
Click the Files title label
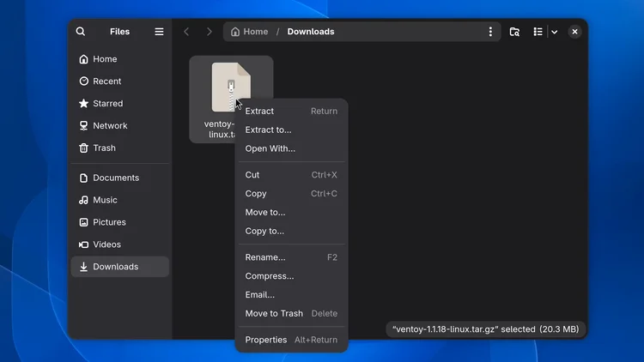tap(119, 32)
